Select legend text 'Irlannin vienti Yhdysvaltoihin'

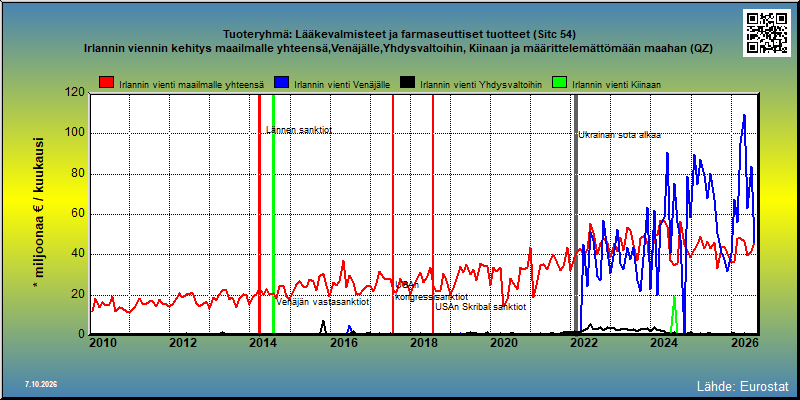[481, 85]
